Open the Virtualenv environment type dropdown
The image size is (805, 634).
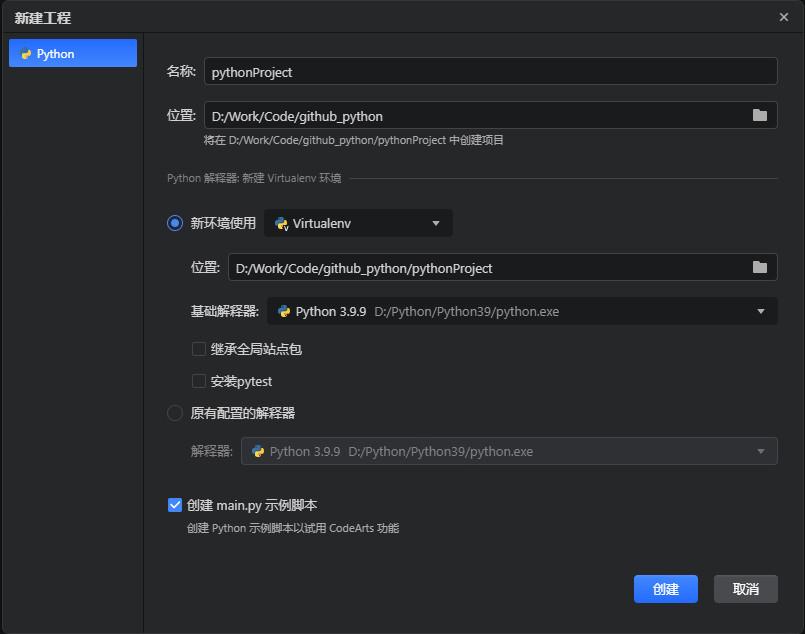coord(434,223)
